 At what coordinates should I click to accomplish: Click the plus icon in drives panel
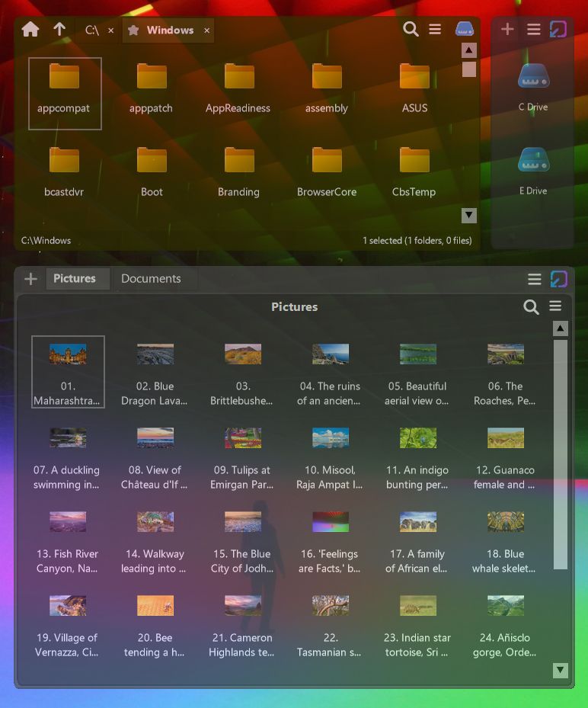[507, 30]
